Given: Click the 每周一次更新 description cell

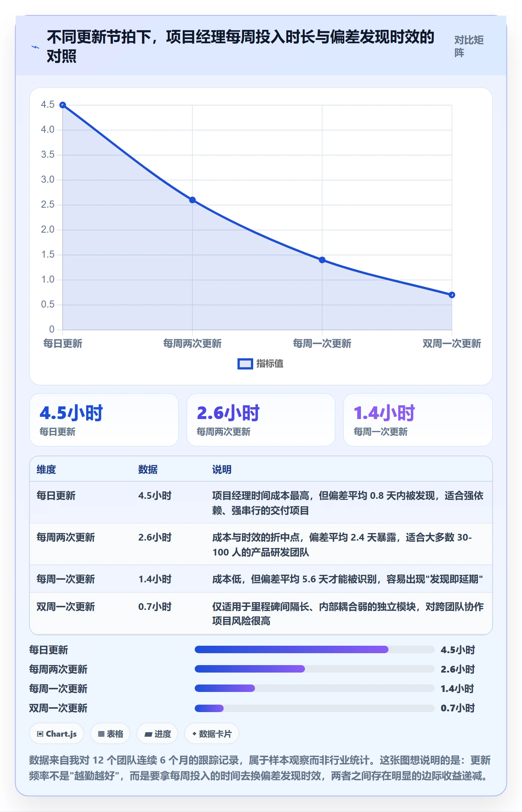Looking at the screenshot, I should [x=348, y=579].
